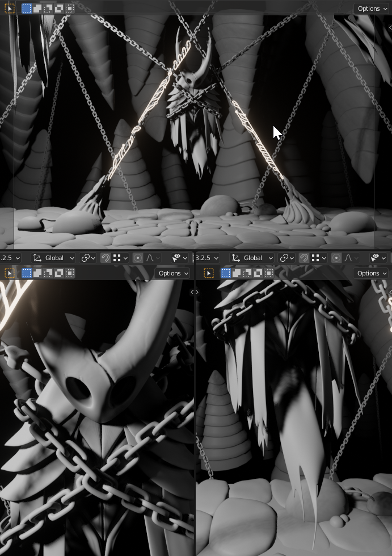Viewport: 392px width, 556px height.
Task: Click the tweak select tool icon in the wide scene viewport
Action: point(10,9)
